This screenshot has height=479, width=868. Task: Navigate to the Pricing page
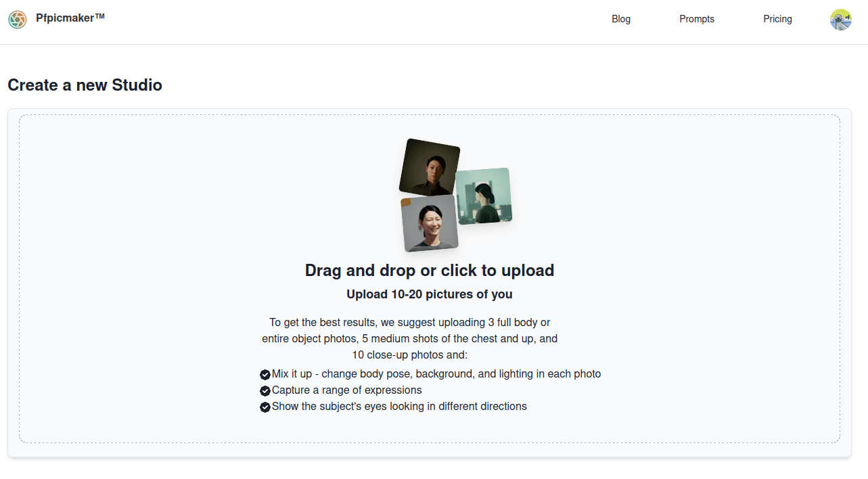tap(777, 19)
